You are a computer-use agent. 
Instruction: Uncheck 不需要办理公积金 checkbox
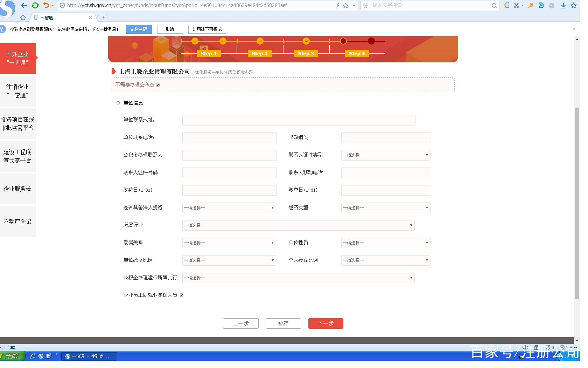[158, 84]
